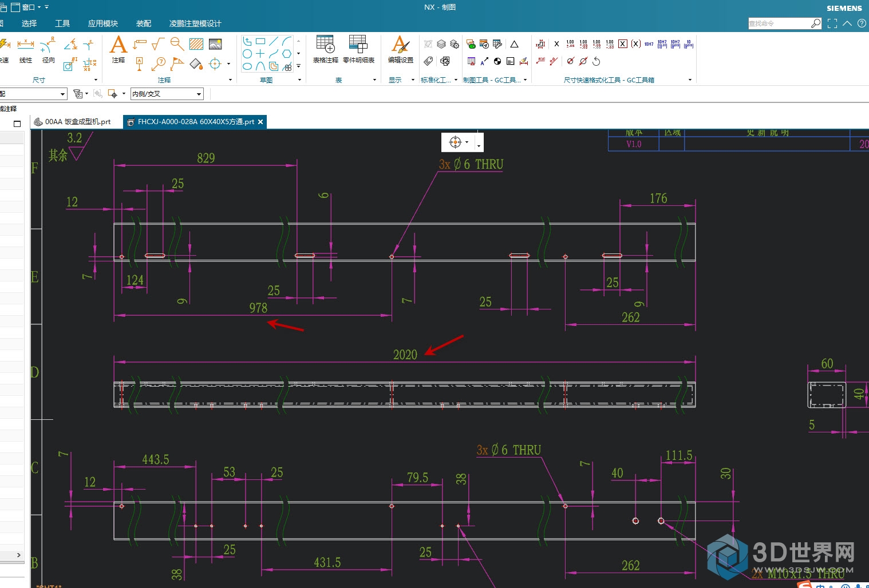Toggle full screen mode icon
The height and width of the screenshot is (588, 869).
coord(832,23)
